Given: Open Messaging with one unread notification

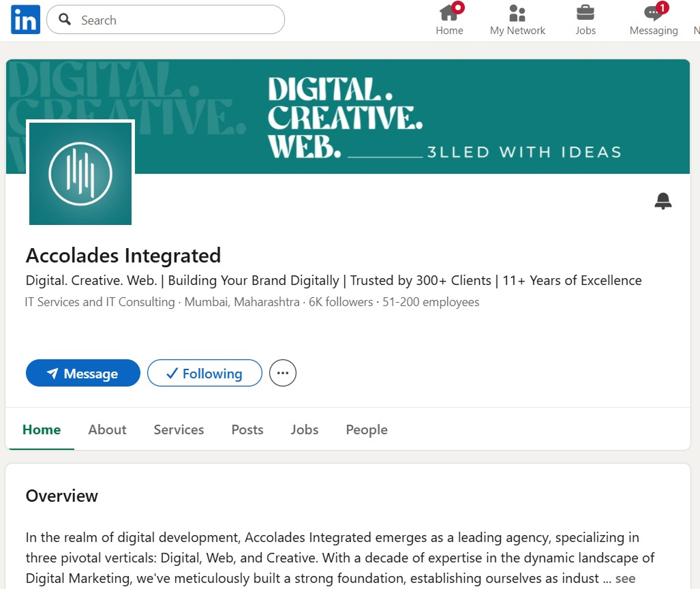Looking at the screenshot, I should (653, 19).
